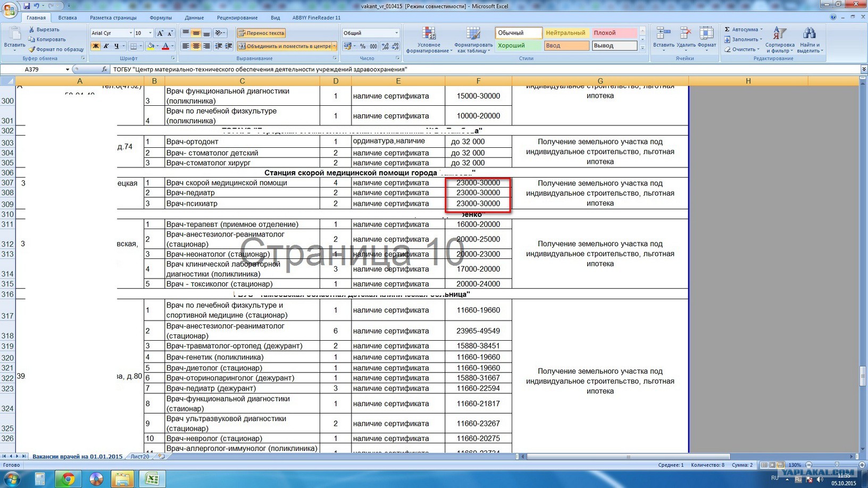This screenshot has width=868, height=488.
Task: Switch to the Данные tab
Action: [x=194, y=18]
